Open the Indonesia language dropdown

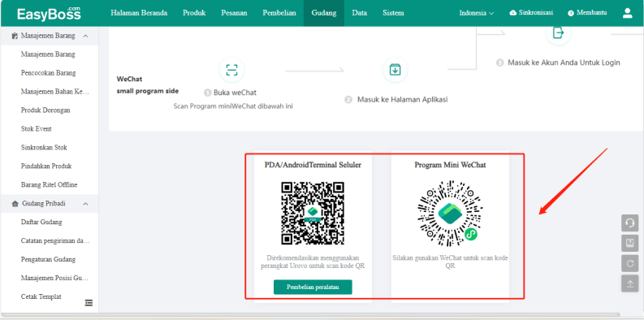click(477, 13)
